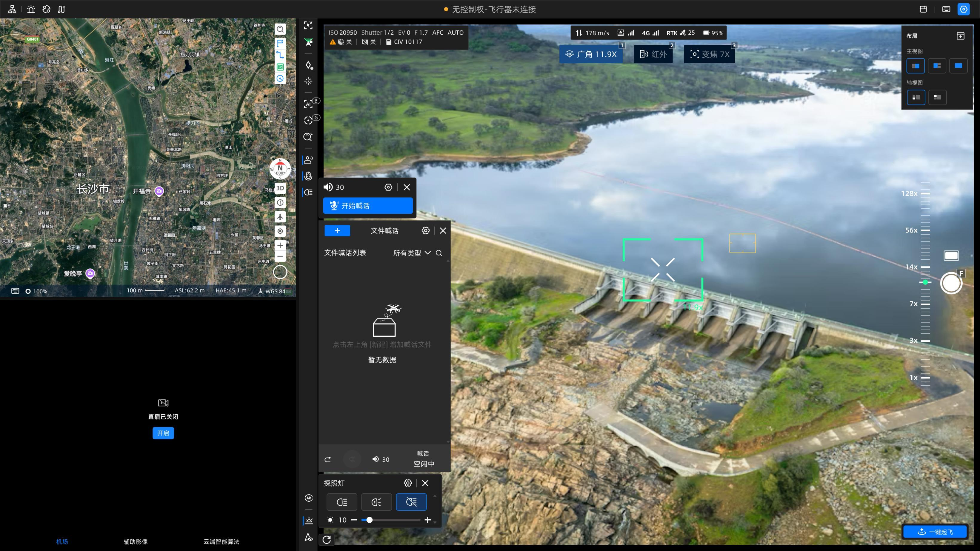
Task: Select searchlight off mode
Action: tap(411, 502)
